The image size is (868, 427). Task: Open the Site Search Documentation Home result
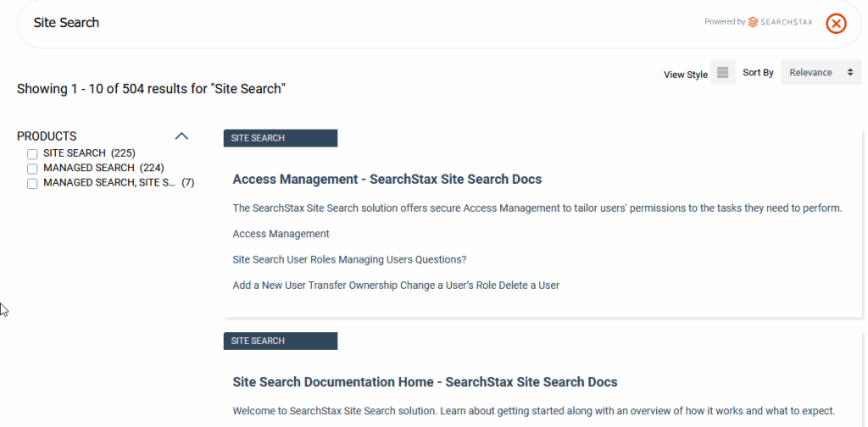[x=425, y=382]
